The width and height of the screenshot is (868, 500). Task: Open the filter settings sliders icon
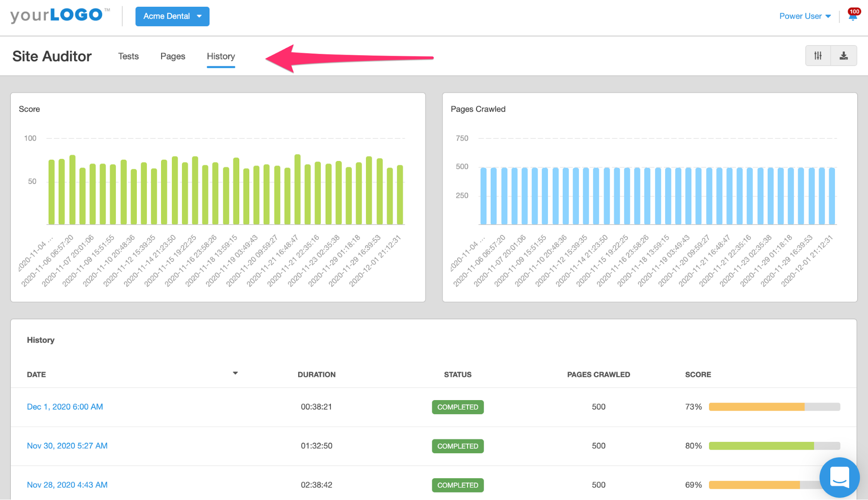tap(818, 56)
